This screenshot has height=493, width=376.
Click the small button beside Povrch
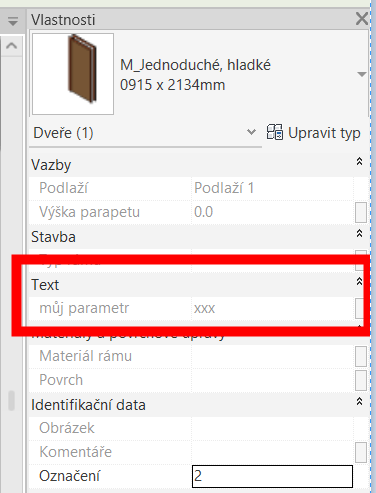pos(361,380)
